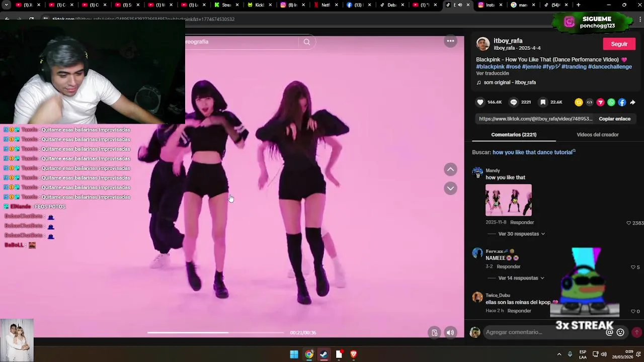Click the yellow repost icon

coord(579,103)
